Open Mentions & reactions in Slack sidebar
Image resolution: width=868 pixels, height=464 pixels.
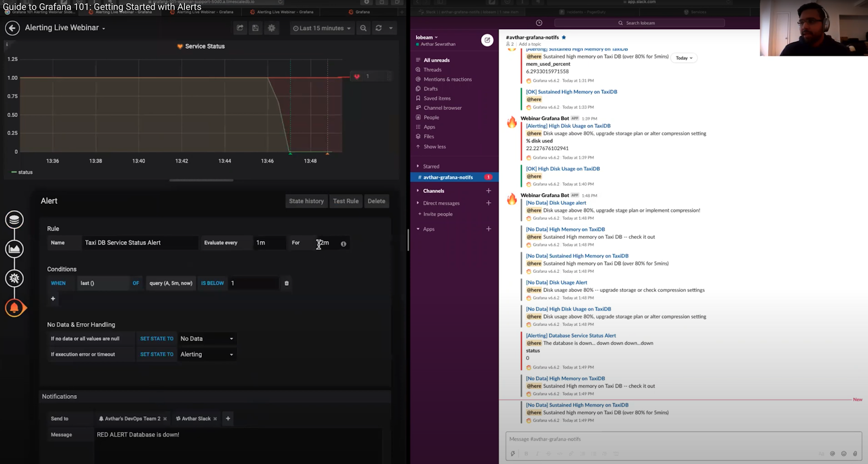(448, 80)
